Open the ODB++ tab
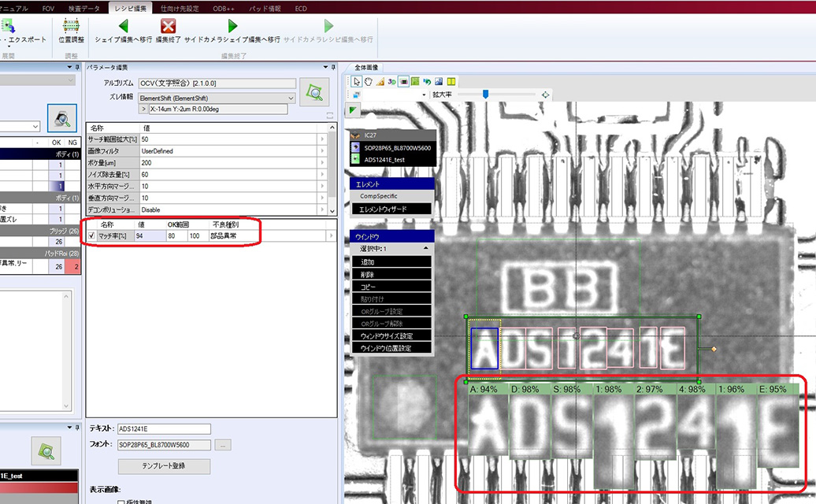 (x=223, y=9)
